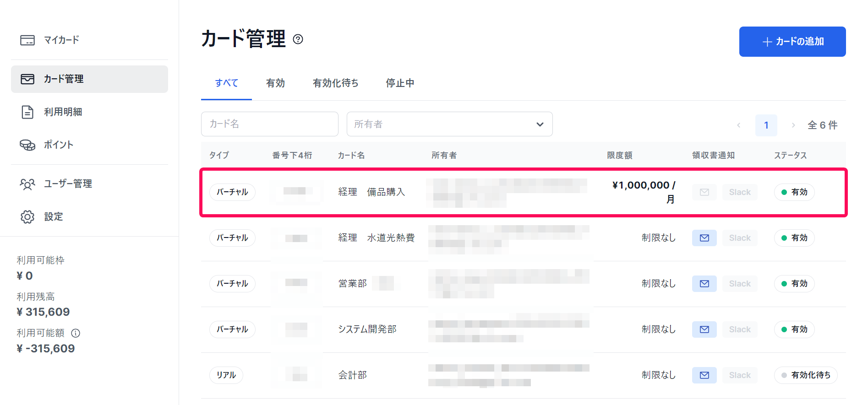The width and height of the screenshot is (868, 405).
Task: Toggle email receipt notice for 会計部 row
Action: 704,375
